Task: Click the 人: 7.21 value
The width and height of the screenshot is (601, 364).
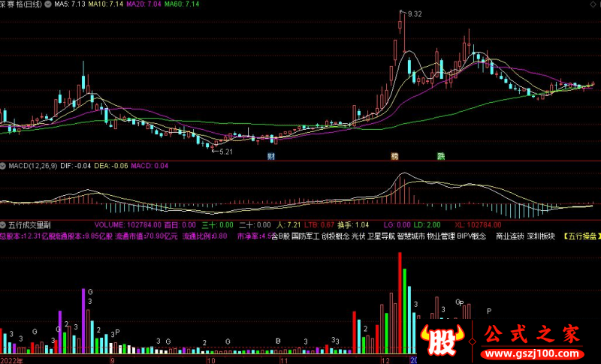Action: (x=288, y=225)
